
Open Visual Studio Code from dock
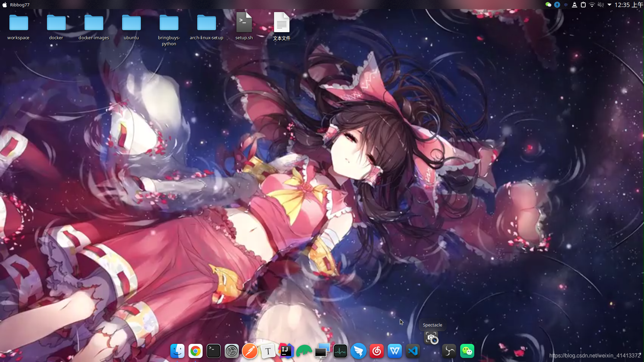point(413,351)
